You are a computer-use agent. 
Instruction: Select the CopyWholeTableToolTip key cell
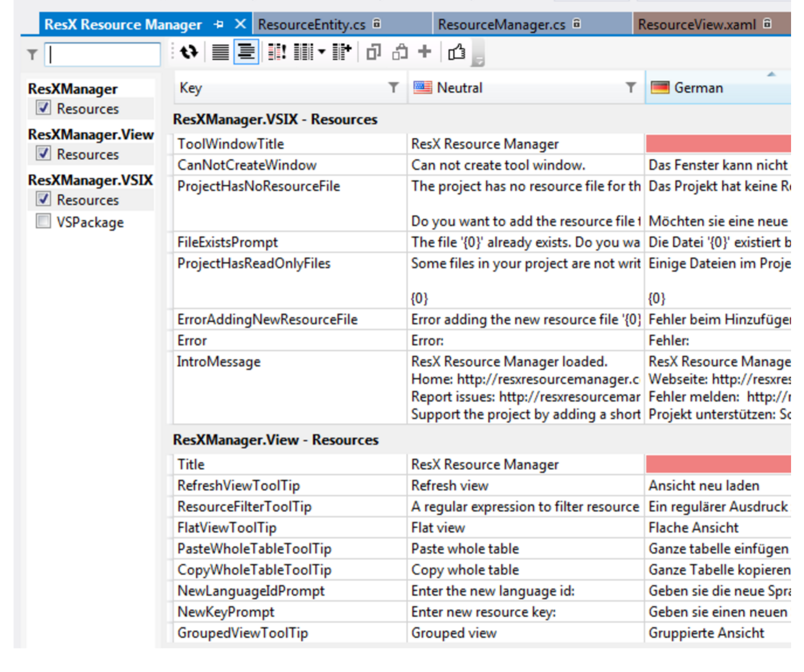[x=290, y=570]
